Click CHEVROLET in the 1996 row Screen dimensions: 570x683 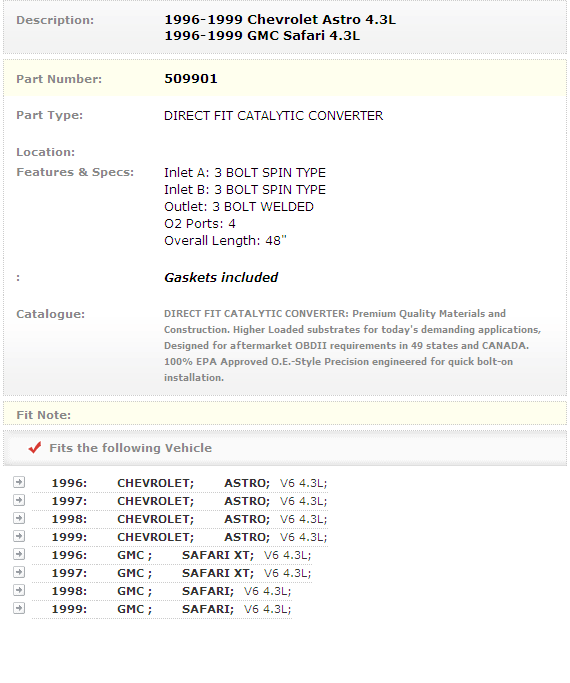[155, 483]
